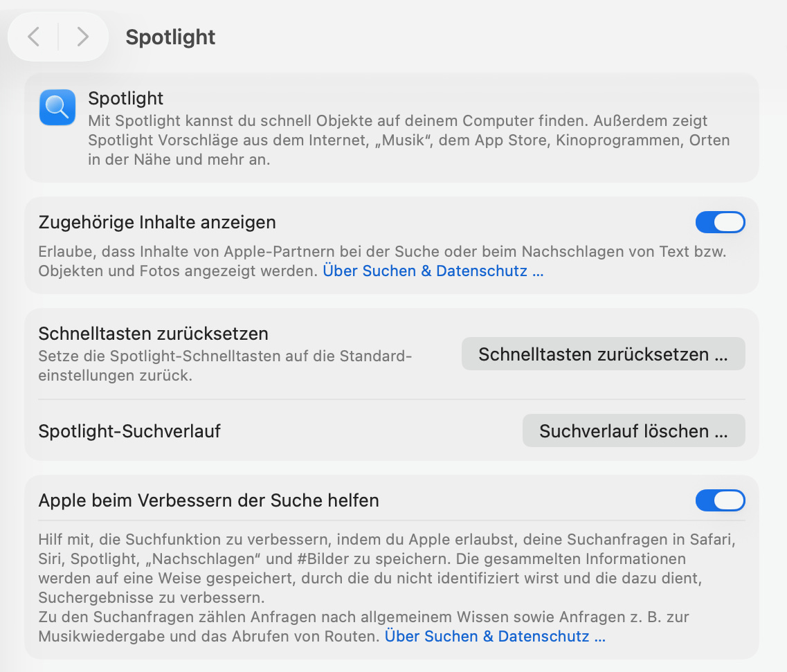Click the 'Spotlight' window title

tap(170, 37)
